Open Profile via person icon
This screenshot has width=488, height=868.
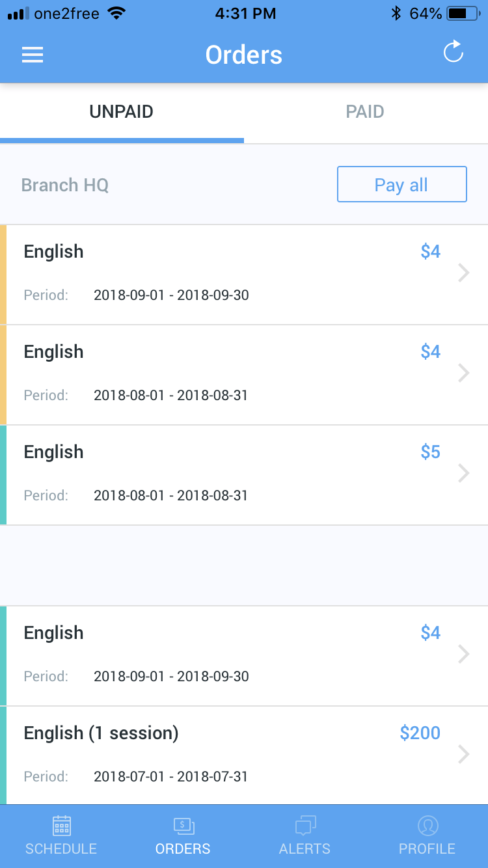point(427,826)
